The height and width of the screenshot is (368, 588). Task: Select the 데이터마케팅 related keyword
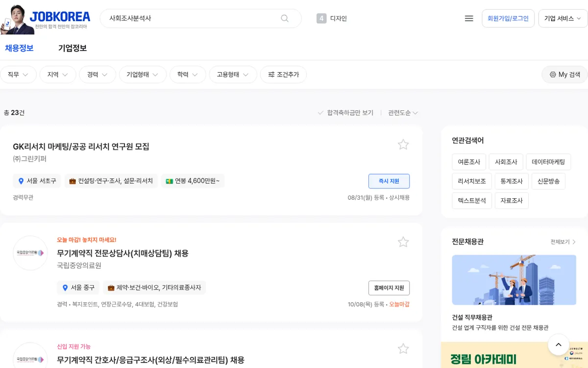click(548, 162)
